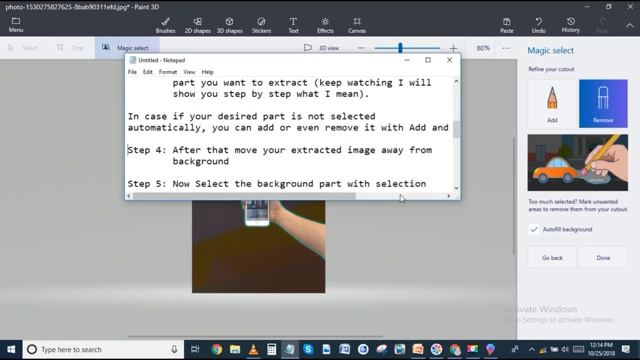Viewport: 640px width, 360px height.
Task: Open the Stickers panel
Action: pos(261,25)
